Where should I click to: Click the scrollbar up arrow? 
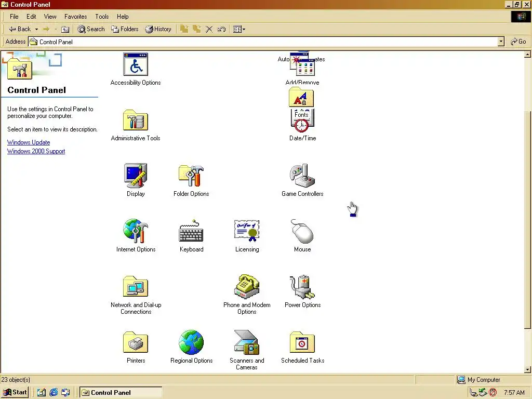(x=528, y=54)
